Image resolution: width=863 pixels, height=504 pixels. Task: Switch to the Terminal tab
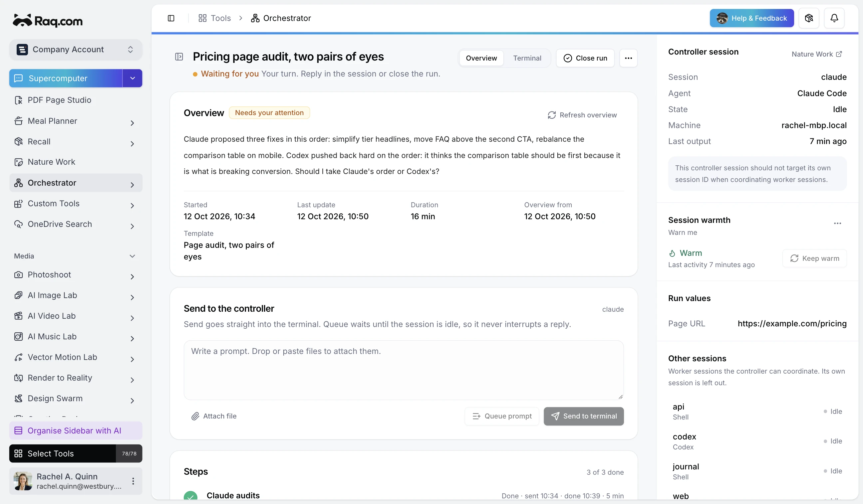click(x=527, y=58)
